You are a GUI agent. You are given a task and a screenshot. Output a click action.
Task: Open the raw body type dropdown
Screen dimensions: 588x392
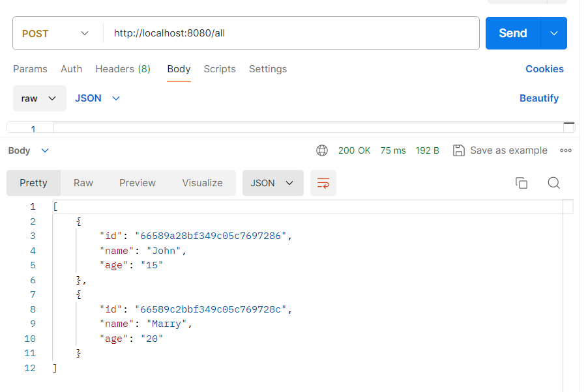point(39,98)
